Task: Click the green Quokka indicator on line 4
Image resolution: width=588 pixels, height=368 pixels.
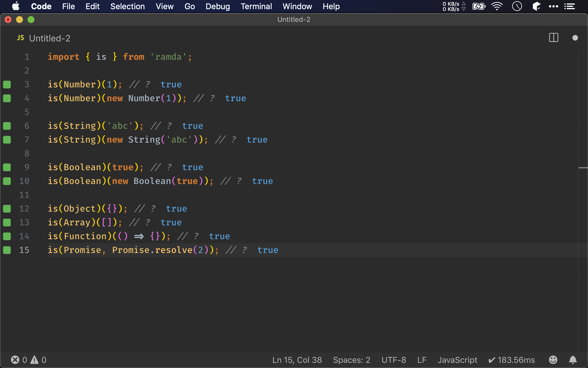Action: pos(7,98)
